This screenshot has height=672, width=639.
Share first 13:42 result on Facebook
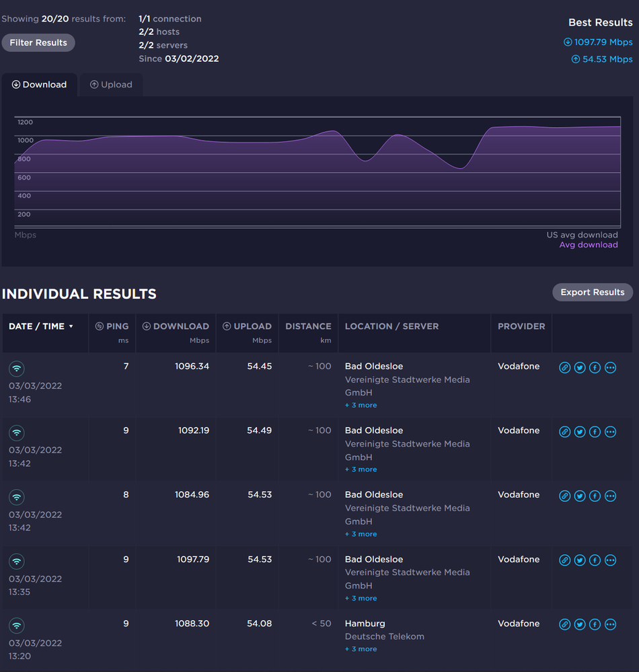click(x=595, y=432)
